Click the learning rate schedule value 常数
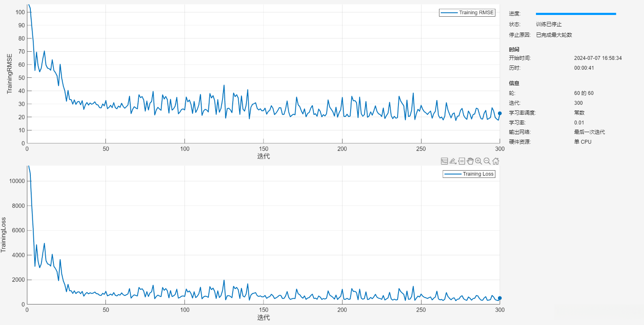This screenshot has width=644, height=325. (579, 113)
